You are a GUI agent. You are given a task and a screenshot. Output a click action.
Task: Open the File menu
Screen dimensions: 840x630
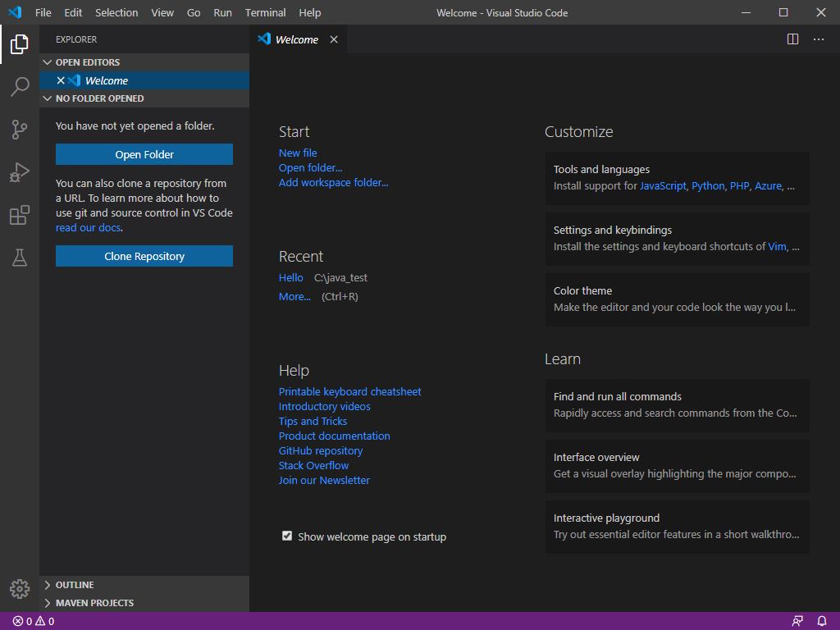43,12
